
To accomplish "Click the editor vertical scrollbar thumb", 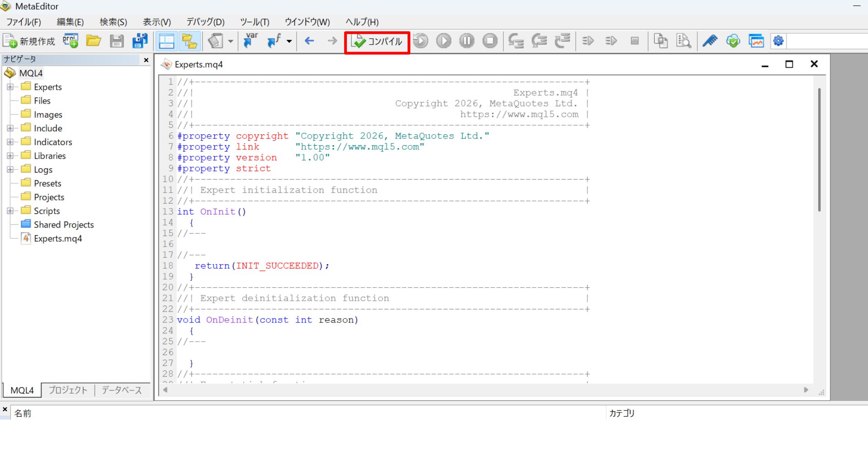I will point(819,150).
